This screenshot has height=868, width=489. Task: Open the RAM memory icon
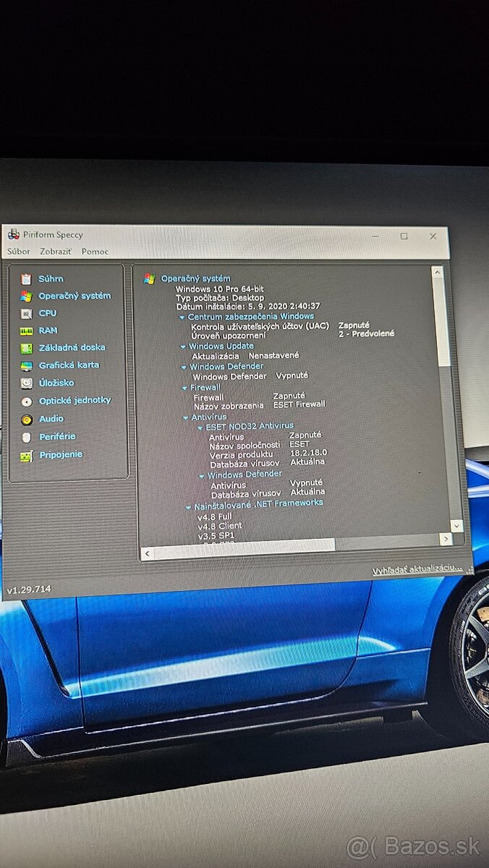[x=26, y=331]
